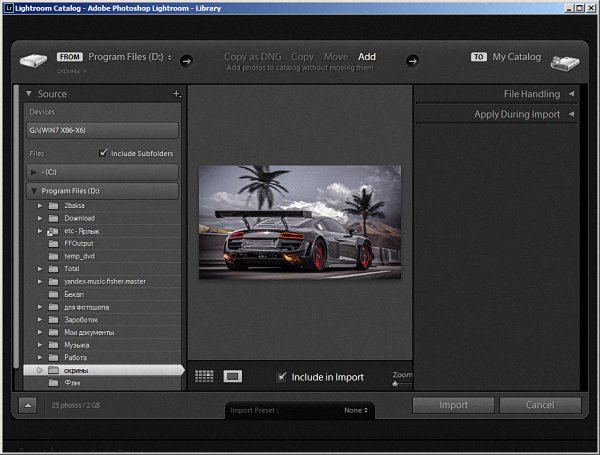Screen dimensions: 600x455
Task: Toggle Include Subfolders checkbox
Action: [104, 153]
